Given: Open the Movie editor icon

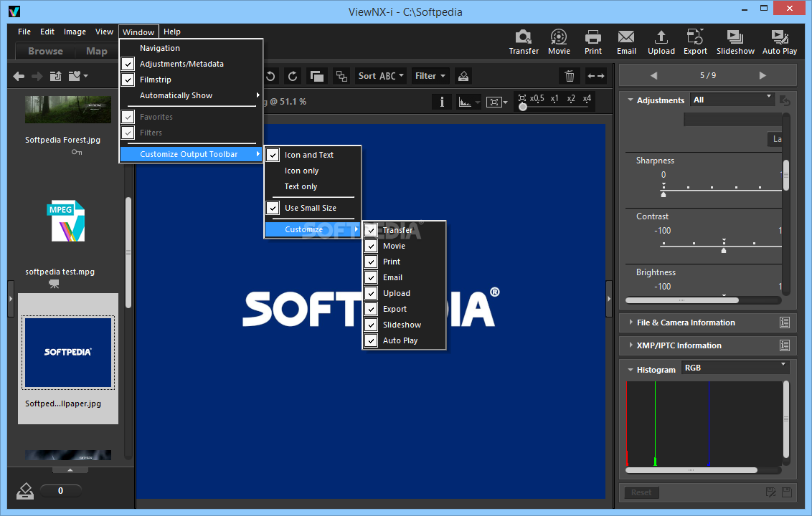Looking at the screenshot, I should (x=558, y=37).
